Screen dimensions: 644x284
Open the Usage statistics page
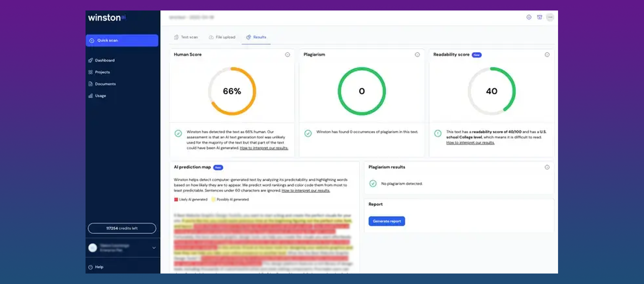click(100, 96)
